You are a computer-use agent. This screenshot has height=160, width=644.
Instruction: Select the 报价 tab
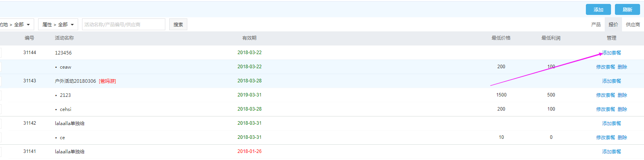pyautogui.click(x=613, y=24)
